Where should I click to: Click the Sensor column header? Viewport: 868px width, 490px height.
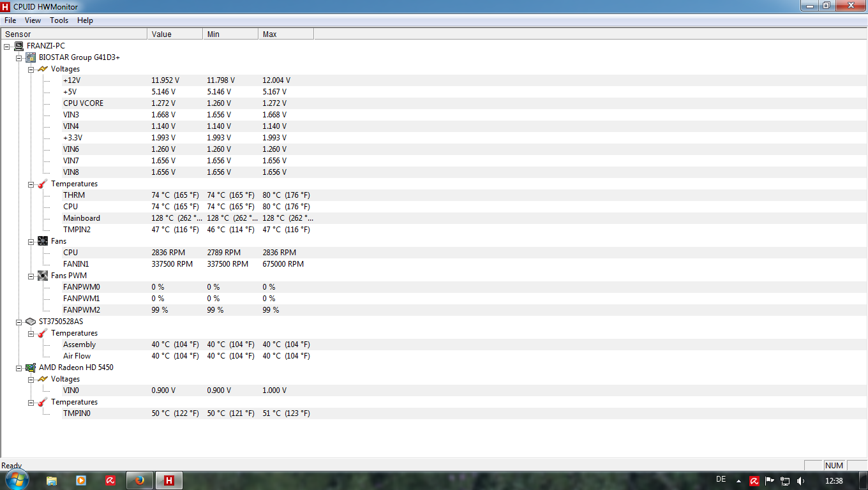(x=74, y=34)
